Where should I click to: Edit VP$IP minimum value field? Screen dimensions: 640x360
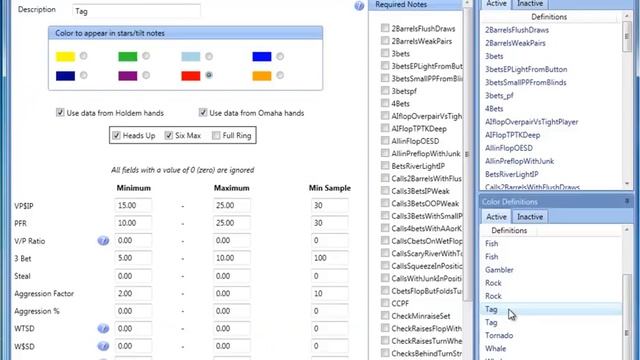133,205
